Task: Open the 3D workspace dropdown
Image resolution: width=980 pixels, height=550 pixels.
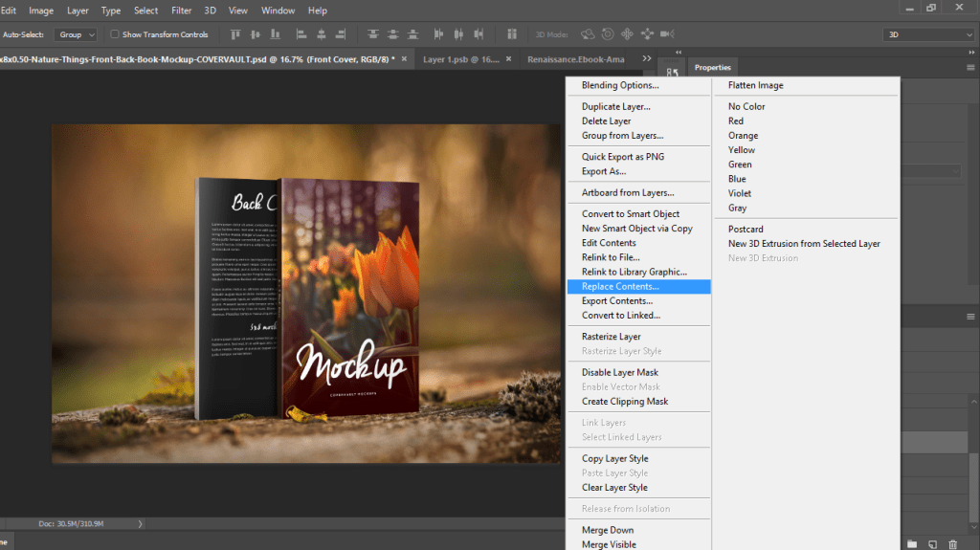Action: click(930, 34)
